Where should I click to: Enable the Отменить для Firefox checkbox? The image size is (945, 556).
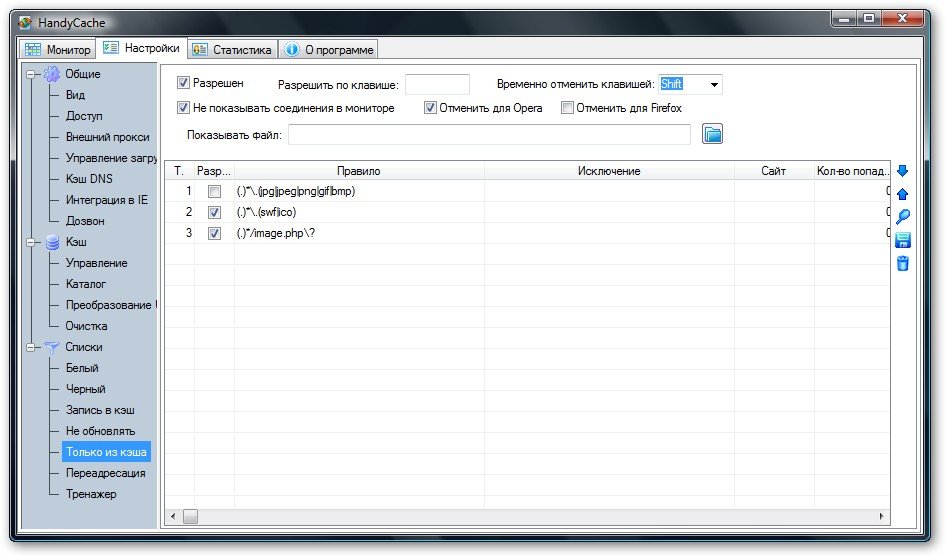coord(567,108)
